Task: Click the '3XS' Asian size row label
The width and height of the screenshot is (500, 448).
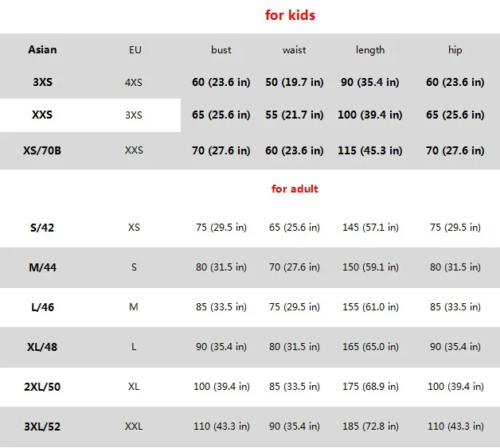Action: coord(42,82)
